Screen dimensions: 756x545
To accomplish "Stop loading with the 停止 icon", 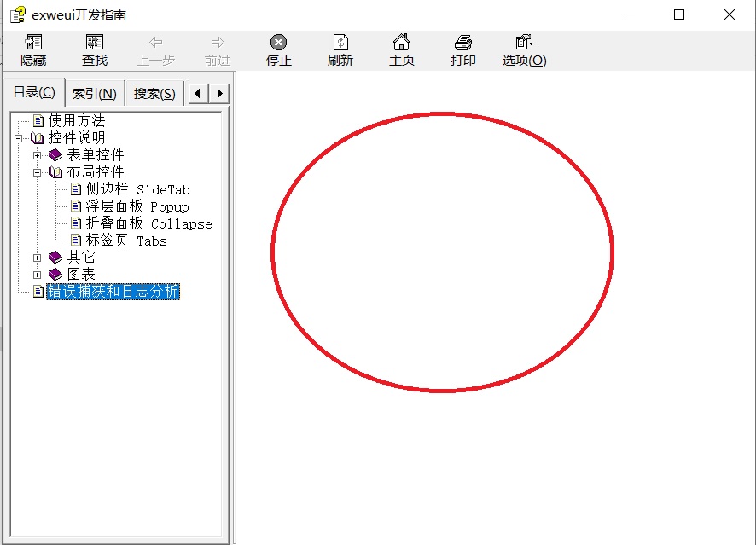I will [279, 43].
